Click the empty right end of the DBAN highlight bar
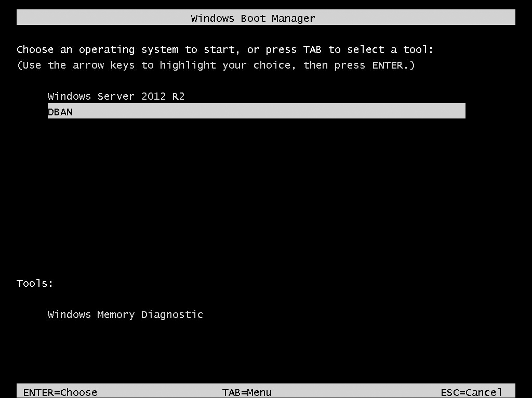This screenshot has width=532, height=398. click(441, 111)
